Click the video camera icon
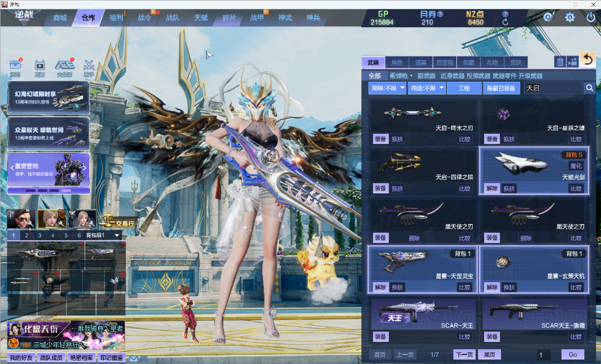This screenshot has height=364, width=601. (573, 62)
